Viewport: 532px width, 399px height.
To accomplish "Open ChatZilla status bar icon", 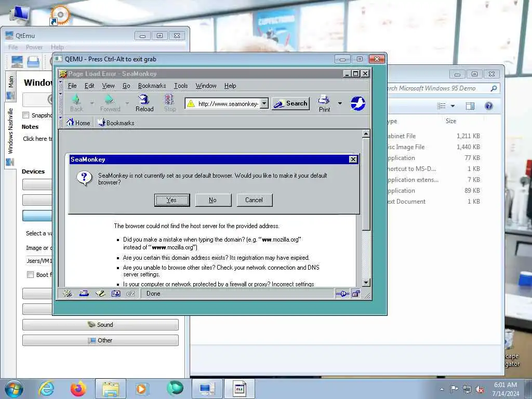I will (130, 294).
